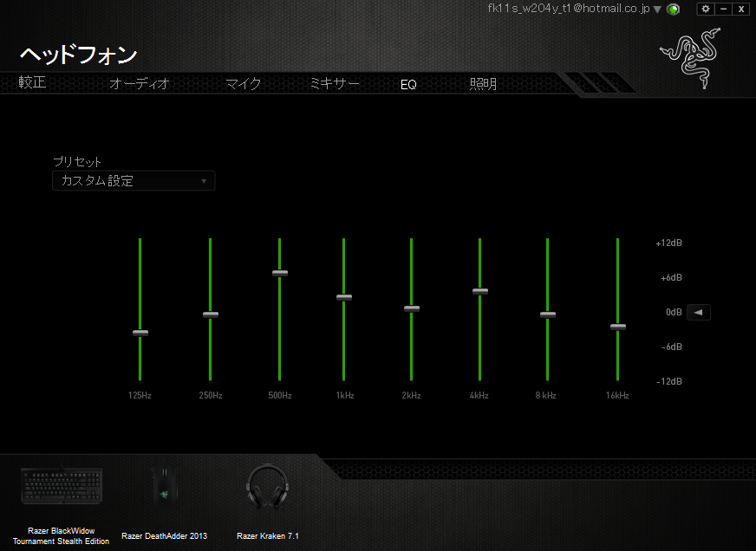Select the Razer BlackWidow keyboard icon

pyautogui.click(x=62, y=485)
